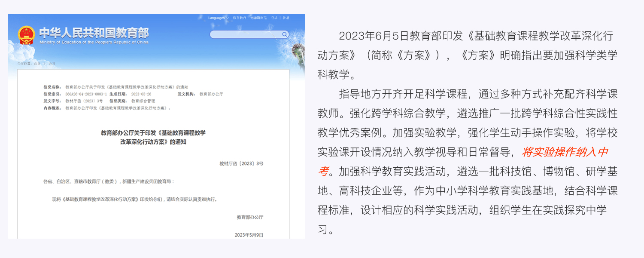Image resolution: width=644 pixels, height=258 pixels.
Task: Click the English subtitle of the Ministry header
Action: point(95,43)
